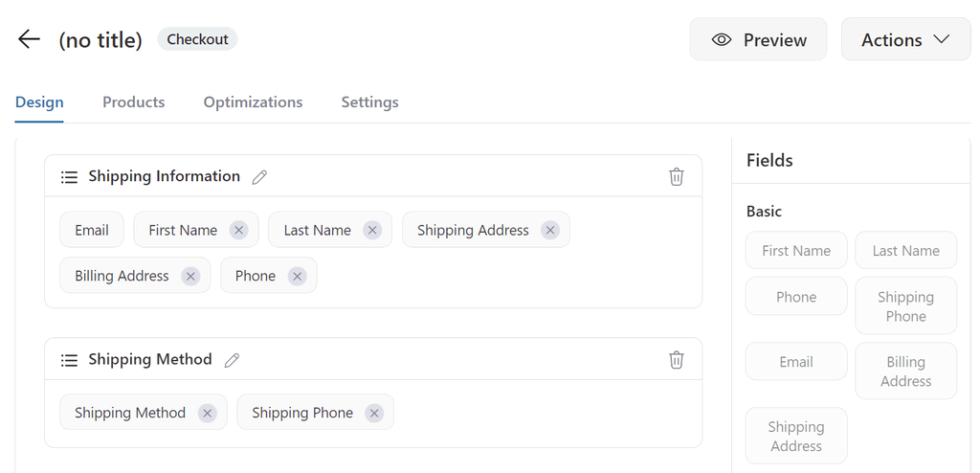This screenshot has width=980, height=473.
Task: Delete the Shipping Information section
Action: (x=677, y=176)
